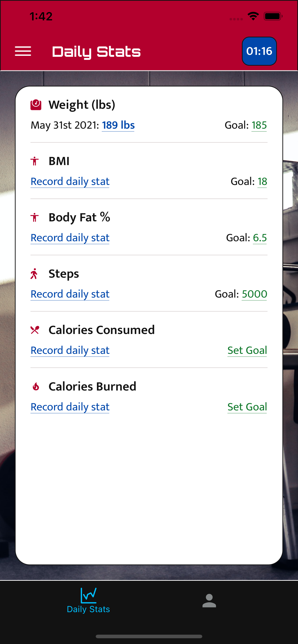Open the profile tab icon
Viewport: 298px width, 644px height.
point(209,601)
